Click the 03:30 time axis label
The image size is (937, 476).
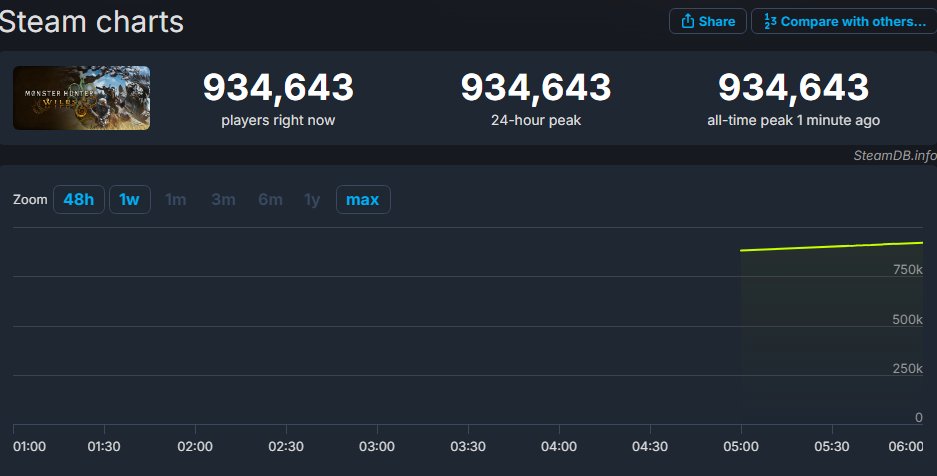point(468,447)
